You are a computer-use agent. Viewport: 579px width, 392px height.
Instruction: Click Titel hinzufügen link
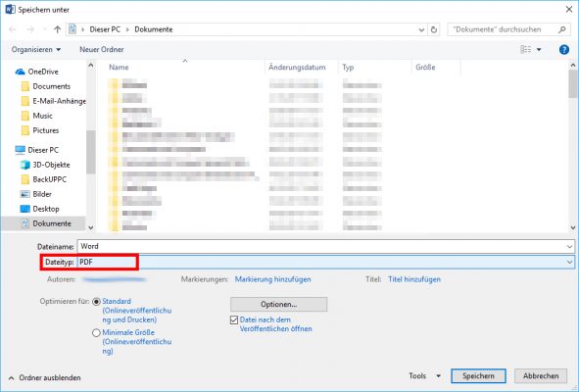[414, 279]
